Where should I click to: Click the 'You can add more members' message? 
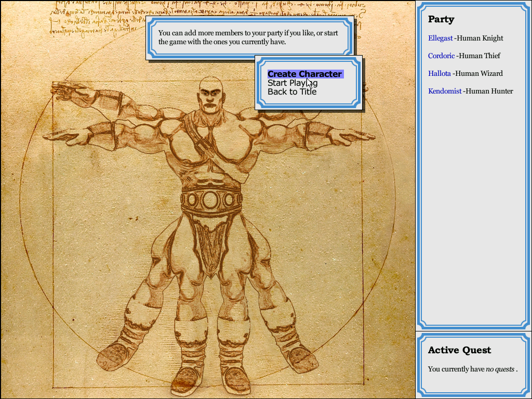coord(248,37)
